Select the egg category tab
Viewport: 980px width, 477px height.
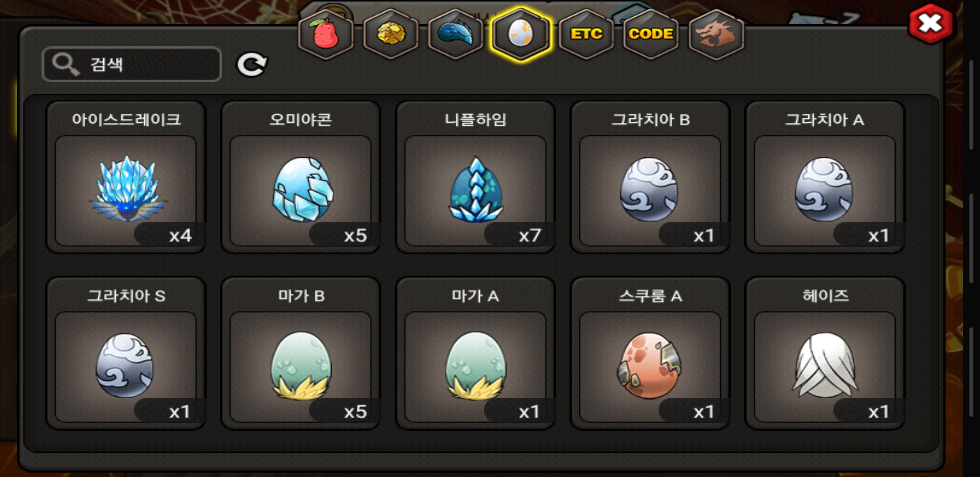click(521, 34)
